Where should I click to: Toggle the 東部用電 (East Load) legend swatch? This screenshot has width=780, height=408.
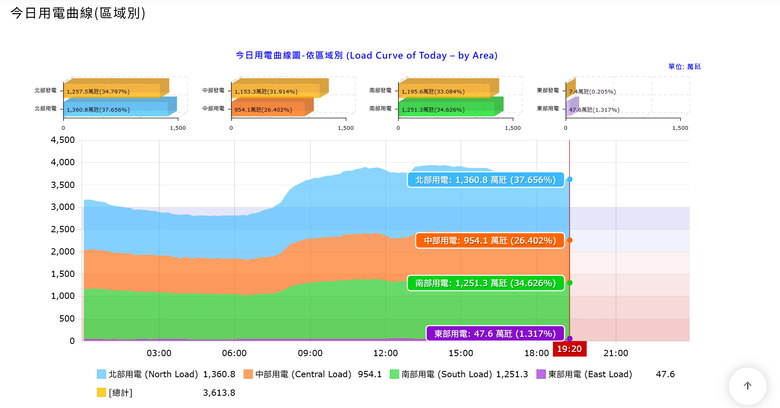click(541, 374)
